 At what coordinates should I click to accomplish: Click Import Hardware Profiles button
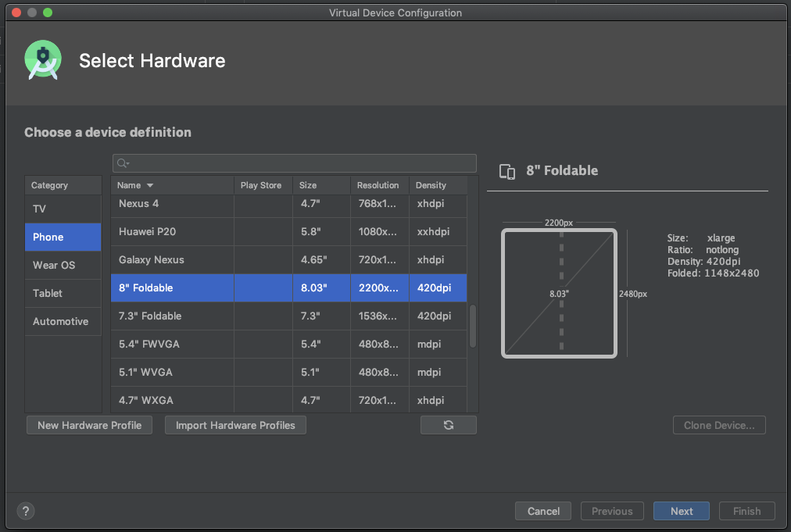tap(235, 425)
